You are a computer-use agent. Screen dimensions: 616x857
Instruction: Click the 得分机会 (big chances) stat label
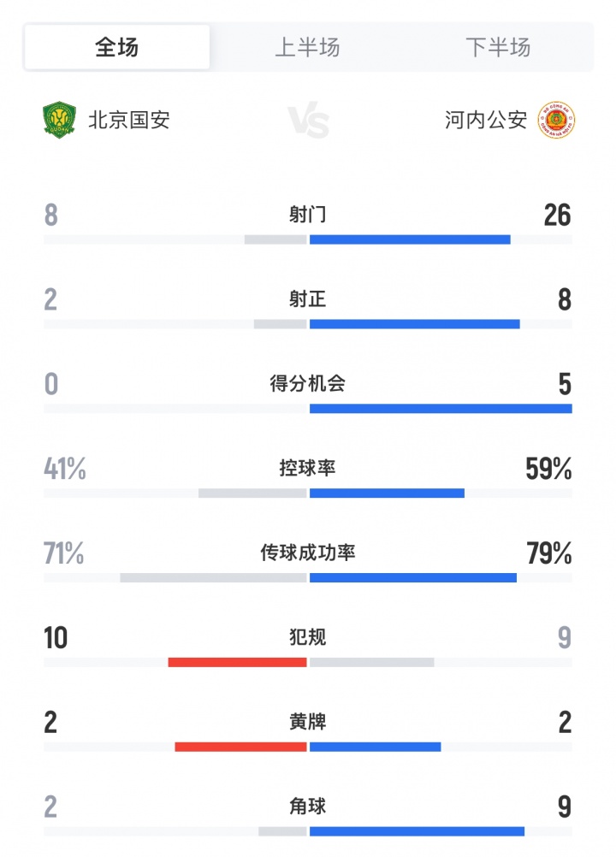(x=308, y=384)
